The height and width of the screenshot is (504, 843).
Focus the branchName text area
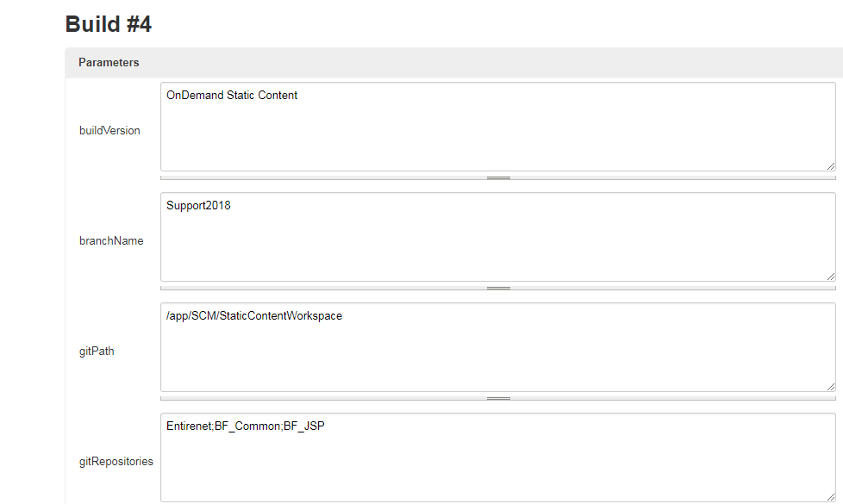(497, 246)
